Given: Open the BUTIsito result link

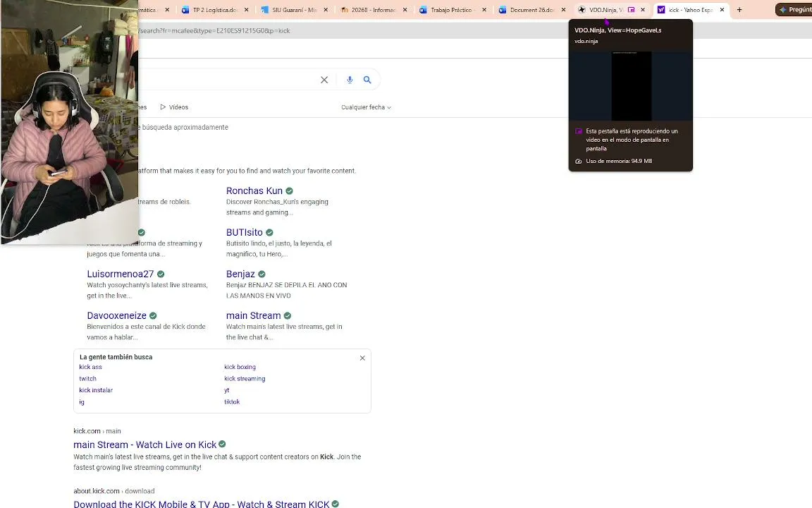Looking at the screenshot, I should click(245, 232).
